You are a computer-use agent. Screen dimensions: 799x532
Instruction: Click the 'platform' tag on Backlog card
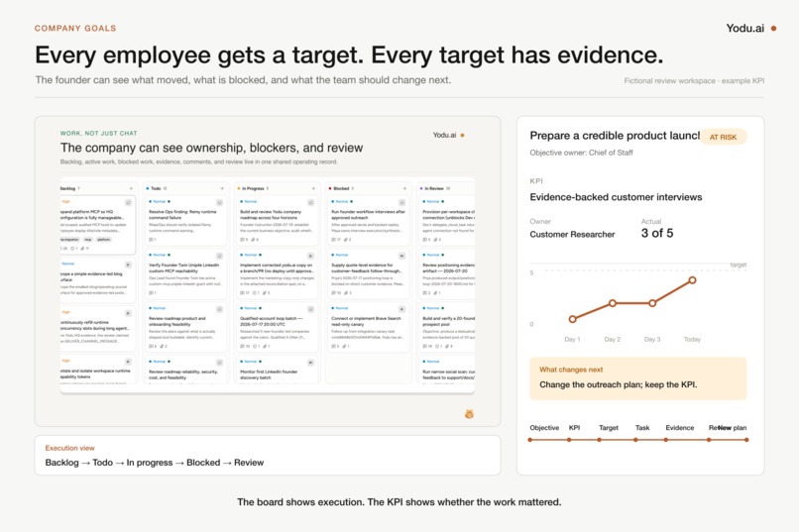103,240
